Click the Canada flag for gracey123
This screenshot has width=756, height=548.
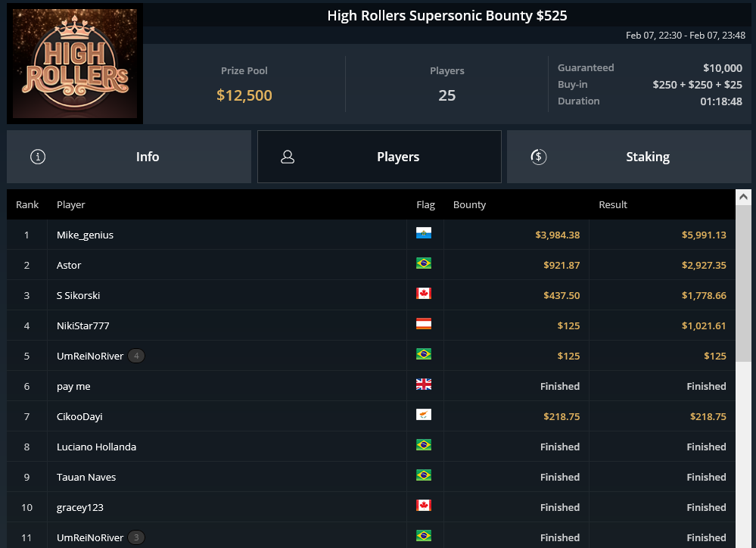click(x=424, y=506)
